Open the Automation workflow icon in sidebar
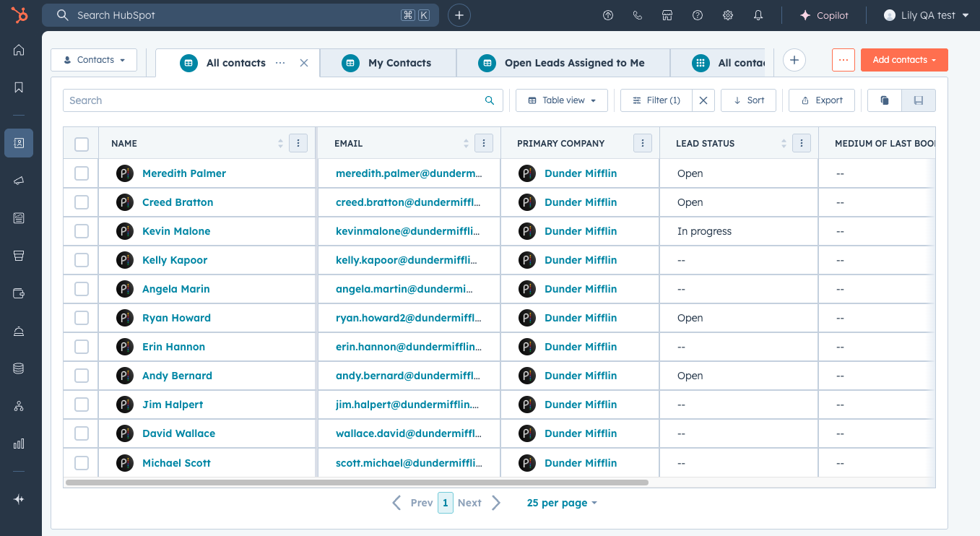The width and height of the screenshot is (980, 536). 19,406
